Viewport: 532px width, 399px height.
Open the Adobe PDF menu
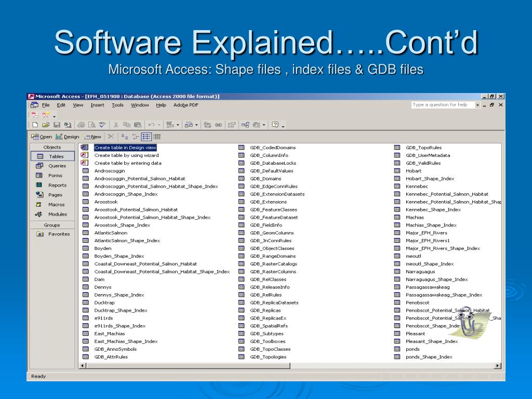click(185, 105)
